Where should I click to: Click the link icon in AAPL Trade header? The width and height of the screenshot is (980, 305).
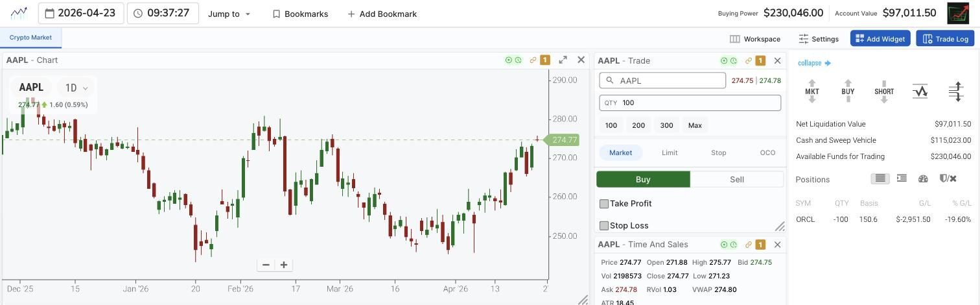click(748, 61)
